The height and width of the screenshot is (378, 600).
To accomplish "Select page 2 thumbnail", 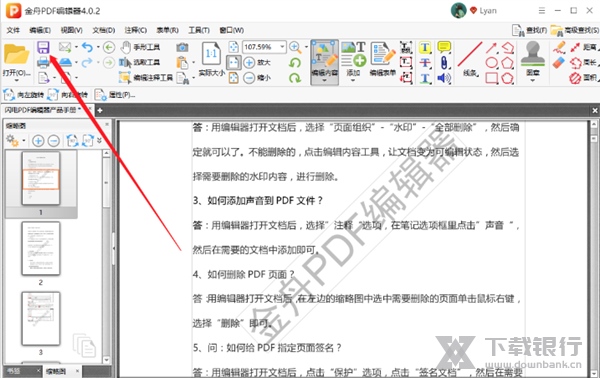I will tap(41, 248).
